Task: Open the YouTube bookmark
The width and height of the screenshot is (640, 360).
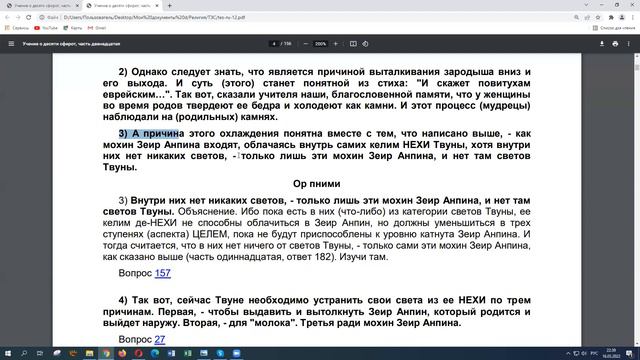Action: click(46, 28)
